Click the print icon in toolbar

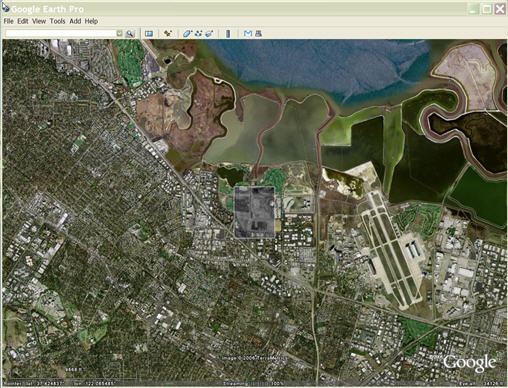(x=258, y=33)
